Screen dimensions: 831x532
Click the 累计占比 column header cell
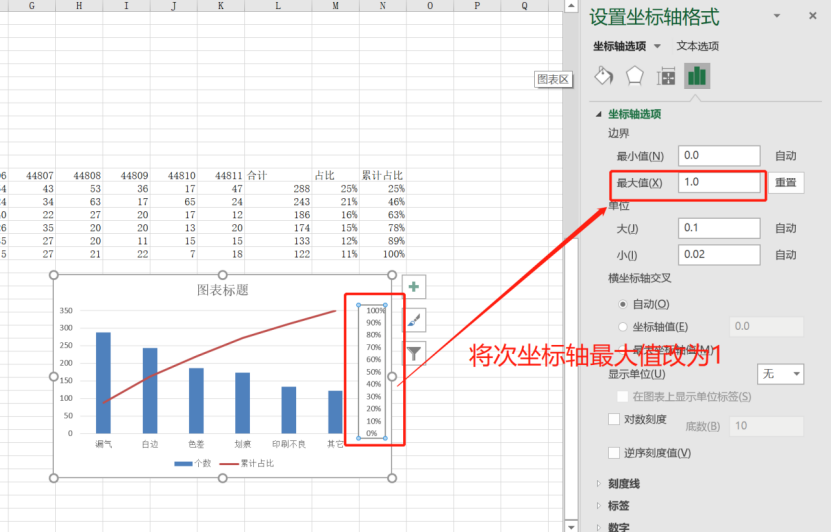pyautogui.click(x=383, y=175)
